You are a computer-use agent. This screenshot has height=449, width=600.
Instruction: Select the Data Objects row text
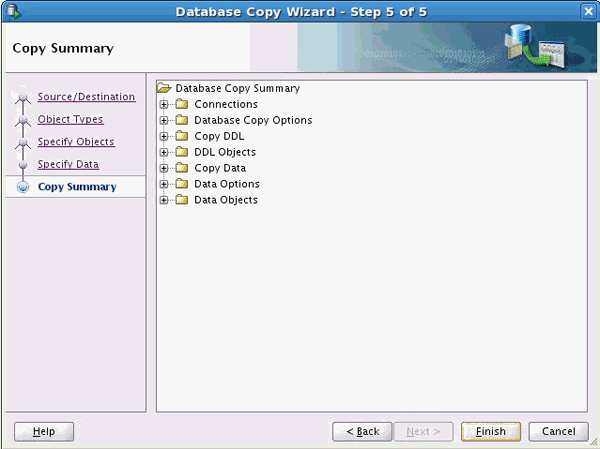226,200
